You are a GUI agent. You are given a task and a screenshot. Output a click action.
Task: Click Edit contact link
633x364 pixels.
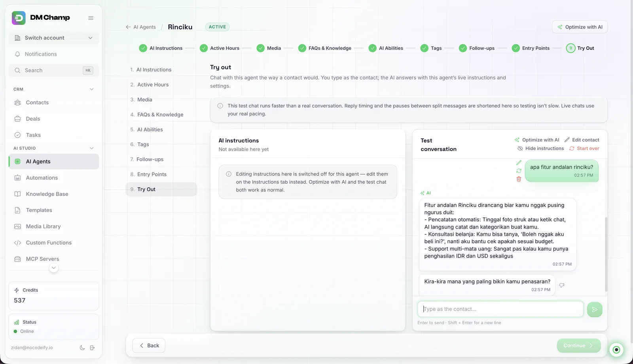582,140
